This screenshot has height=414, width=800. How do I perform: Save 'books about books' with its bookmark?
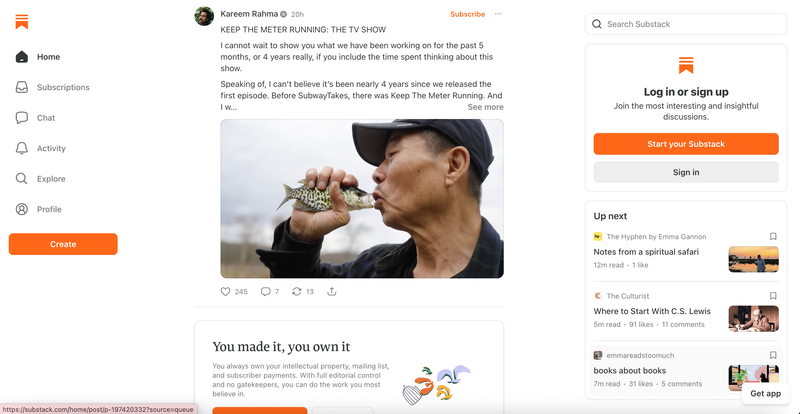(773, 355)
